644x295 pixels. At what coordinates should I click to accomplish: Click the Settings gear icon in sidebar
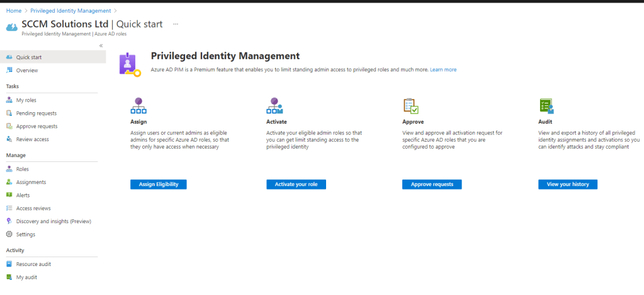click(9, 234)
